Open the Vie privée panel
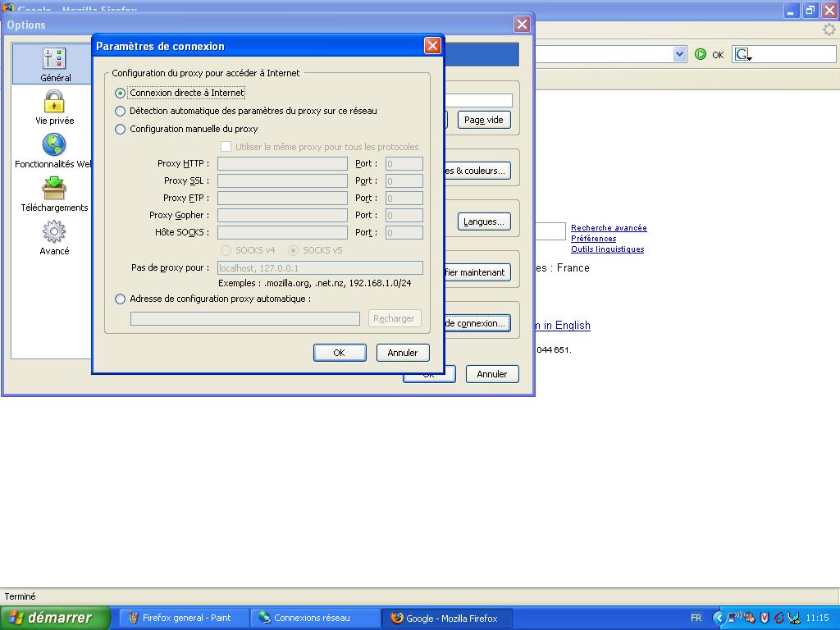Image resolution: width=840 pixels, height=630 pixels. click(x=54, y=107)
